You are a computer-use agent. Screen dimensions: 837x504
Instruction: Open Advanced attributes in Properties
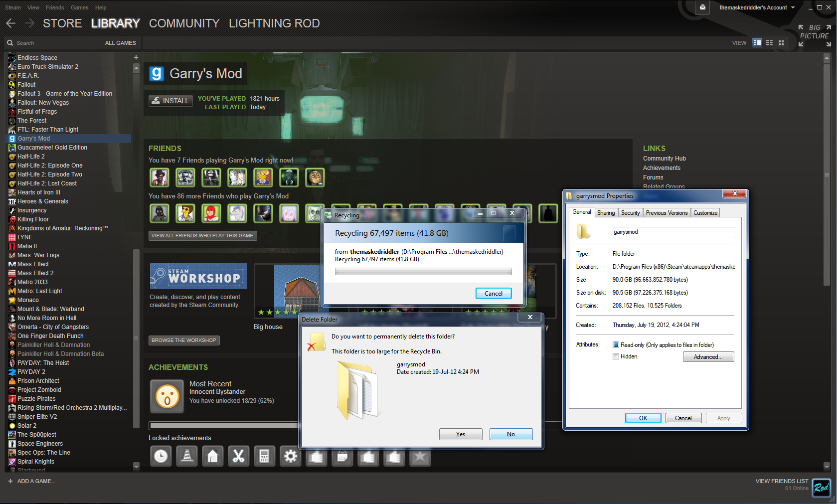[x=708, y=357]
